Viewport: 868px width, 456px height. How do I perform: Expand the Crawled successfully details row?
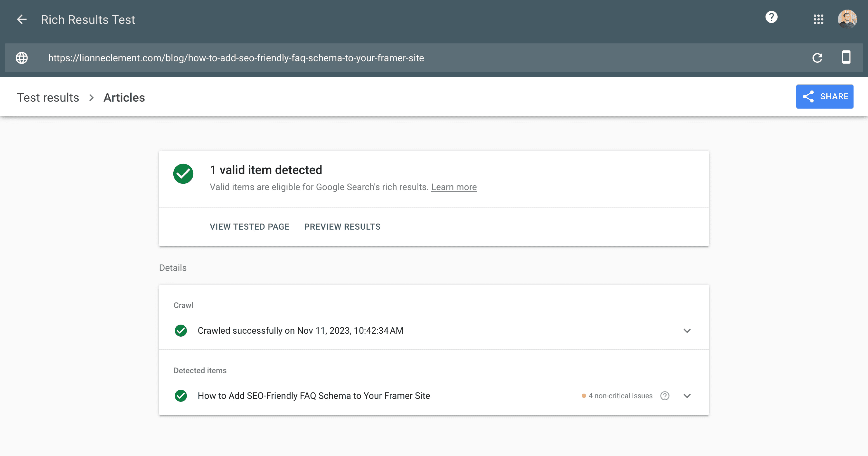coord(687,330)
